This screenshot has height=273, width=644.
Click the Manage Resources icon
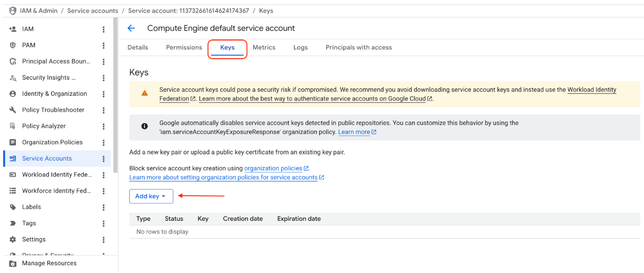13,263
